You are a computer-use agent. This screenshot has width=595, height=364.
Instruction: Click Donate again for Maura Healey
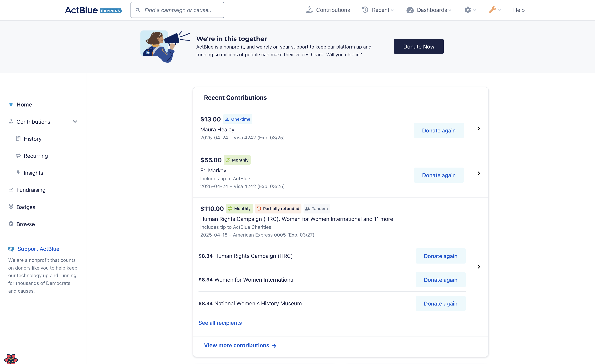pyautogui.click(x=439, y=131)
